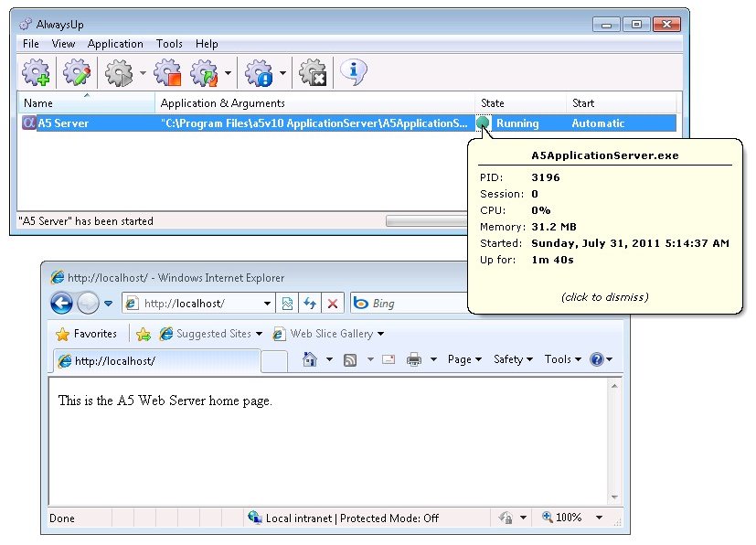Viewport: 756px width, 545px height.
Task: Open the About info bubble icon in AlwaysUp
Action: coord(354,72)
